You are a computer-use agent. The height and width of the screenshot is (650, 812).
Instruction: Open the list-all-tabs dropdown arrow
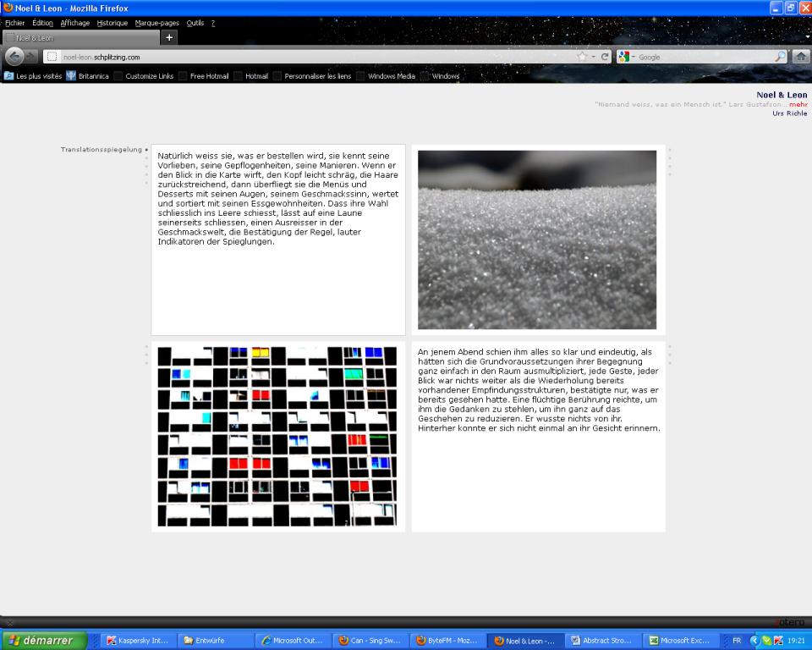pyautogui.click(x=807, y=37)
